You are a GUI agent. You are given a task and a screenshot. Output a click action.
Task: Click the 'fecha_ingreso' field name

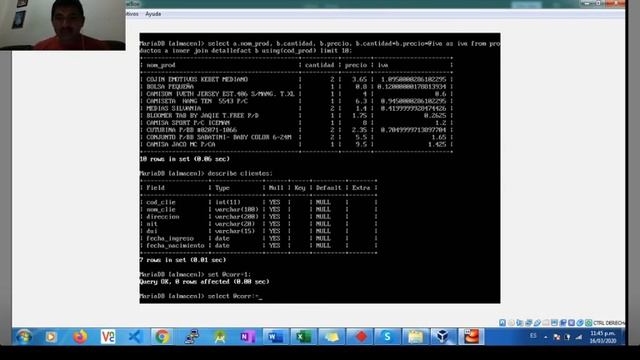(170, 238)
